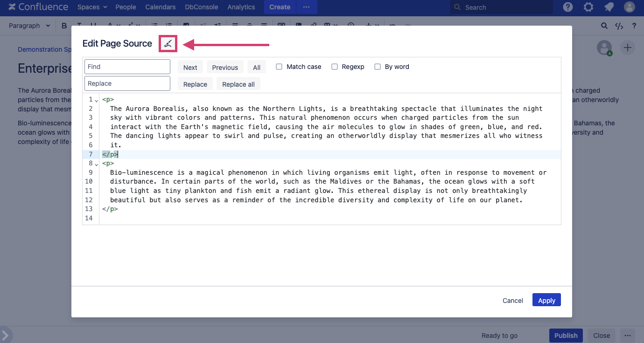Open your profile avatar menu

(x=629, y=7)
